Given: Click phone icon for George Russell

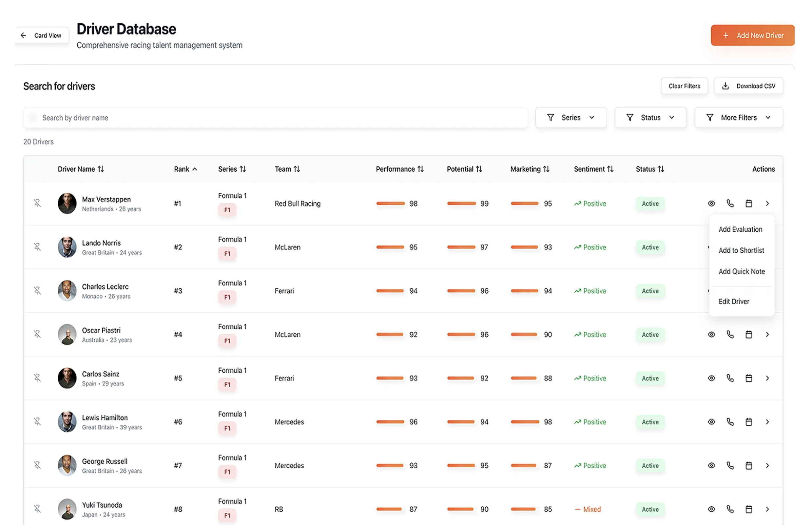Looking at the screenshot, I should tap(730, 465).
